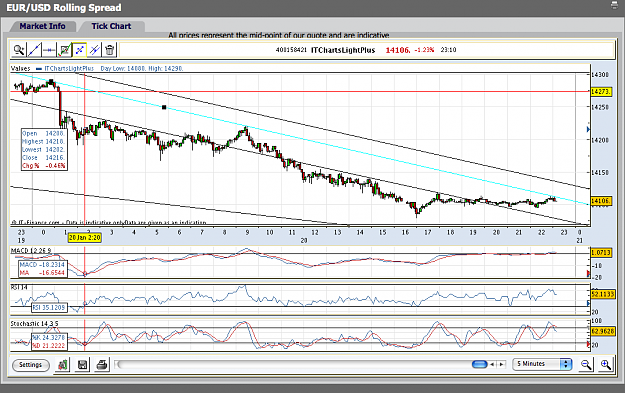Select the trend line drawing tool

tap(34, 50)
